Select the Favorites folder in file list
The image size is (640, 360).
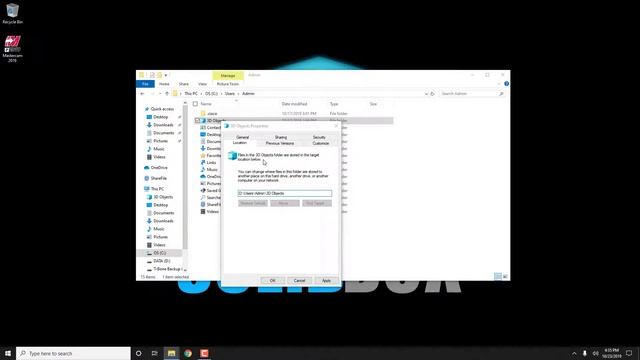[x=211, y=156]
